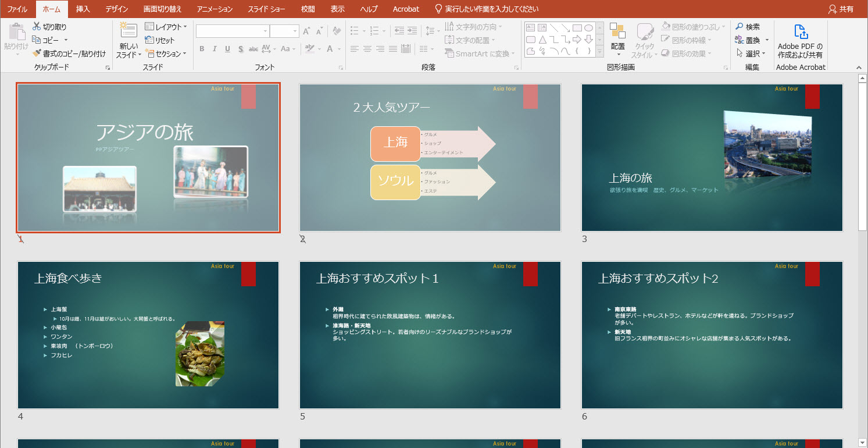The image size is (868, 448).
Task: Switch to the Acrobat tab
Action: (406, 9)
